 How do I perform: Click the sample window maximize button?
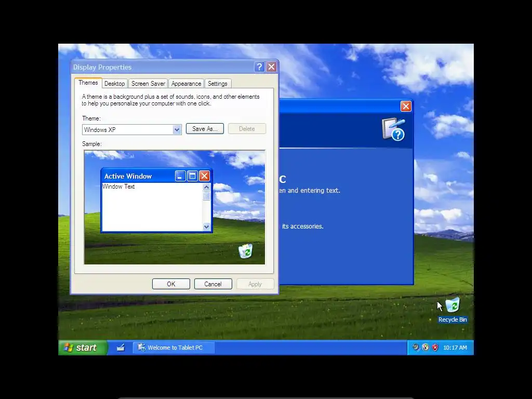[192, 176]
